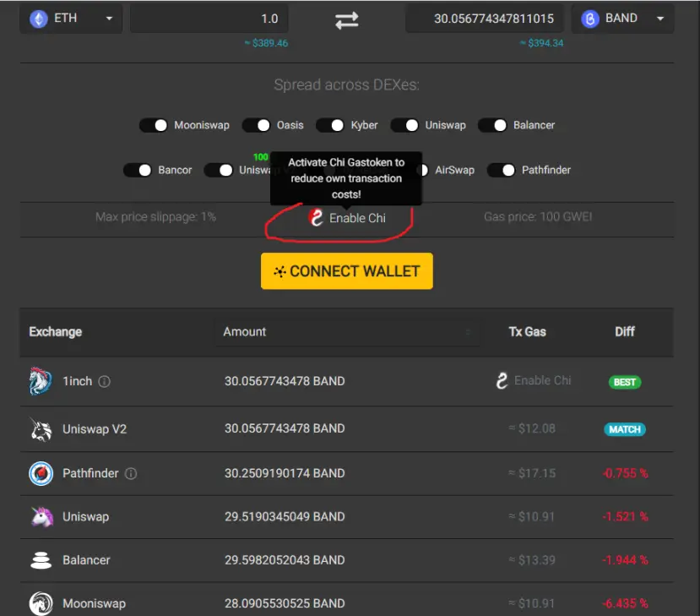This screenshot has height=616, width=700.
Task: Toggle the Kyber DEX switch
Action: (x=330, y=126)
